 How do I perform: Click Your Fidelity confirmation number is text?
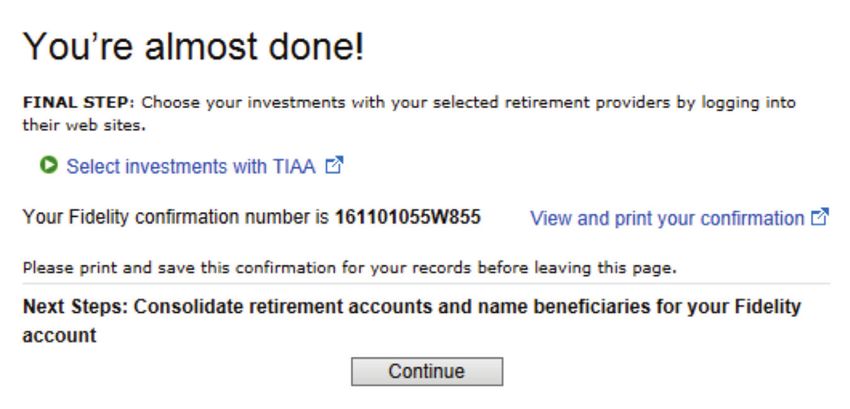point(176,218)
